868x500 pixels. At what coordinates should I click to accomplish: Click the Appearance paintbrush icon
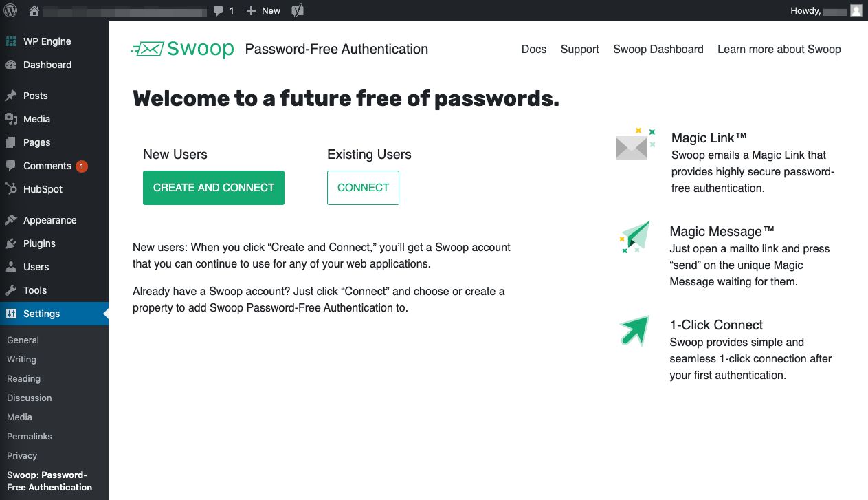click(x=11, y=220)
